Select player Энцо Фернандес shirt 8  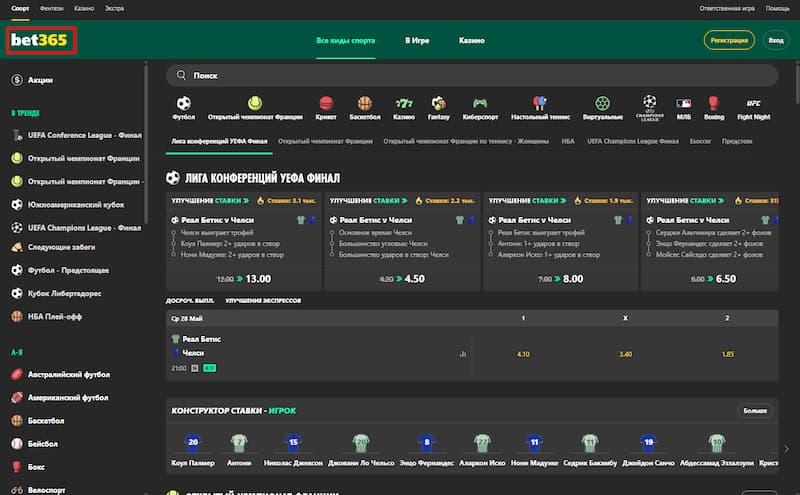coord(427,449)
